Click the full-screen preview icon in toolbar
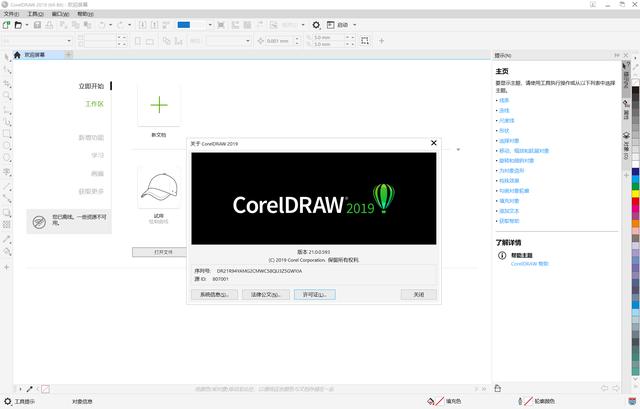The height and width of the screenshot is (409, 640). (221, 25)
